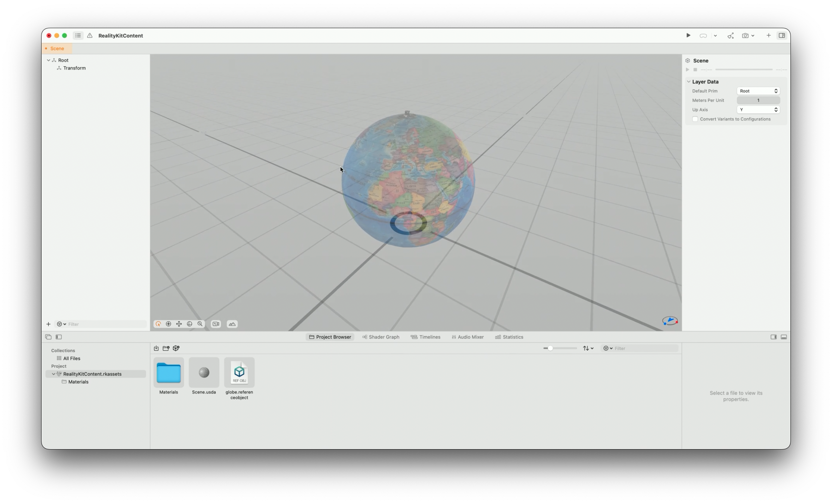Screen dimensions: 832x504
Task: Select the orbit/rotate viewport tool
Action: tap(158, 324)
